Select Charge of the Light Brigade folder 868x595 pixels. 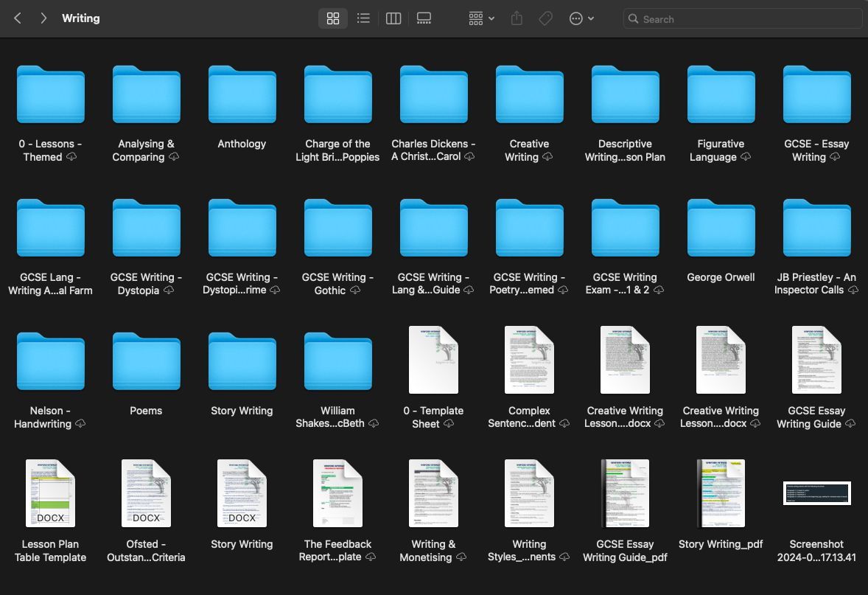[337, 94]
